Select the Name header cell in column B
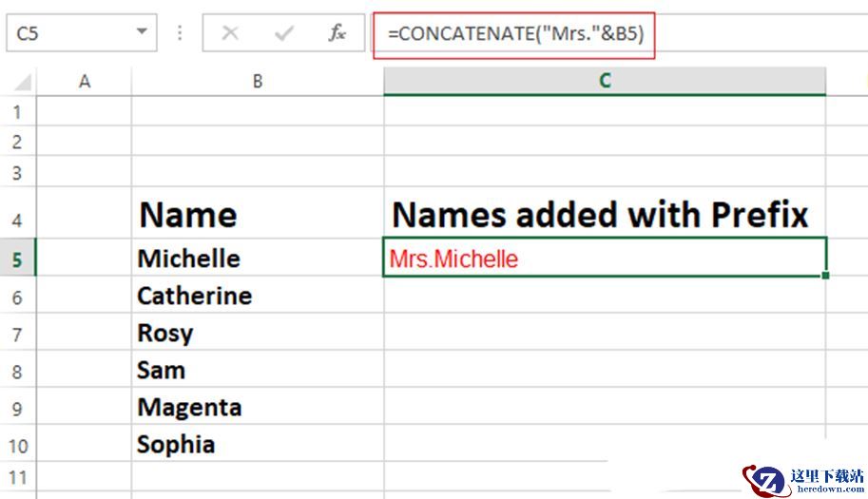Viewport: 868px width, 499px height. [x=258, y=213]
